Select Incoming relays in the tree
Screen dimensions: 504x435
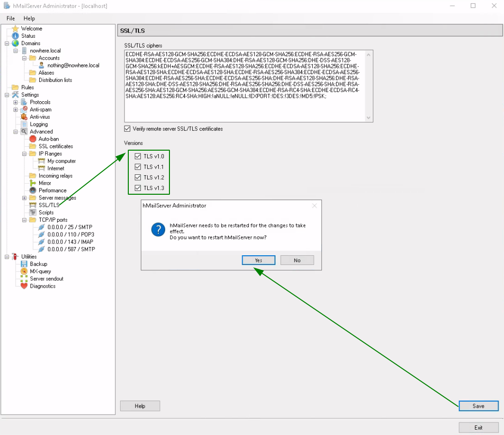(55, 176)
